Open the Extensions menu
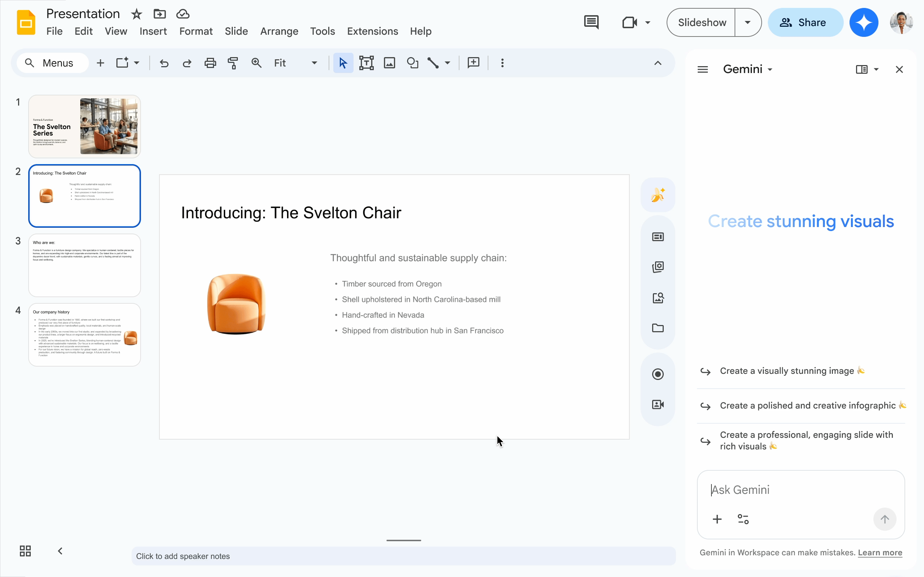The height and width of the screenshot is (577, 924). [372, 31]
